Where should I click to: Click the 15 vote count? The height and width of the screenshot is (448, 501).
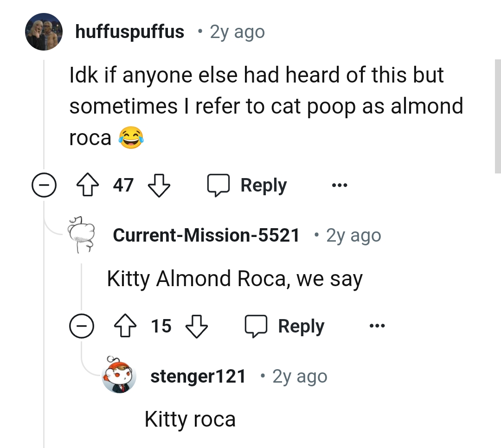(160, 325)
